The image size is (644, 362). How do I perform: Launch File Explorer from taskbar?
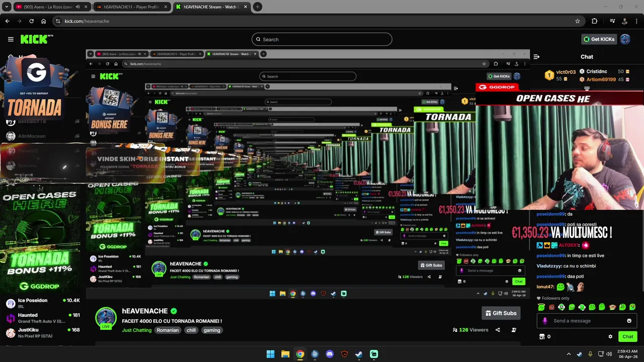[x=285, y=354]
